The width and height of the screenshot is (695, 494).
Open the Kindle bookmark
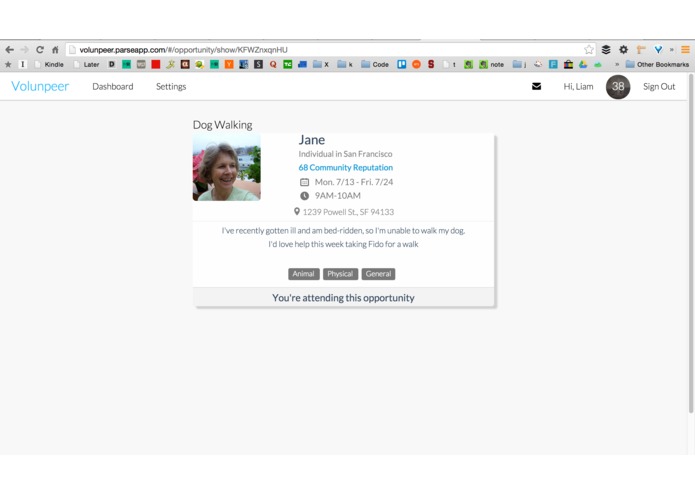(x=49, y=64)
